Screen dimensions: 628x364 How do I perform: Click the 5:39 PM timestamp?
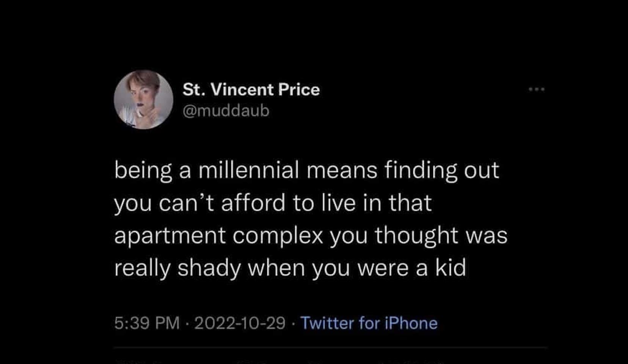tap(147, 323)
